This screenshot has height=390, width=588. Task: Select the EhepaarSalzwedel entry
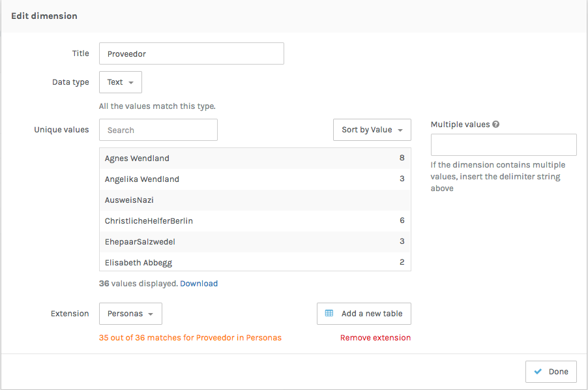[254, 242]
